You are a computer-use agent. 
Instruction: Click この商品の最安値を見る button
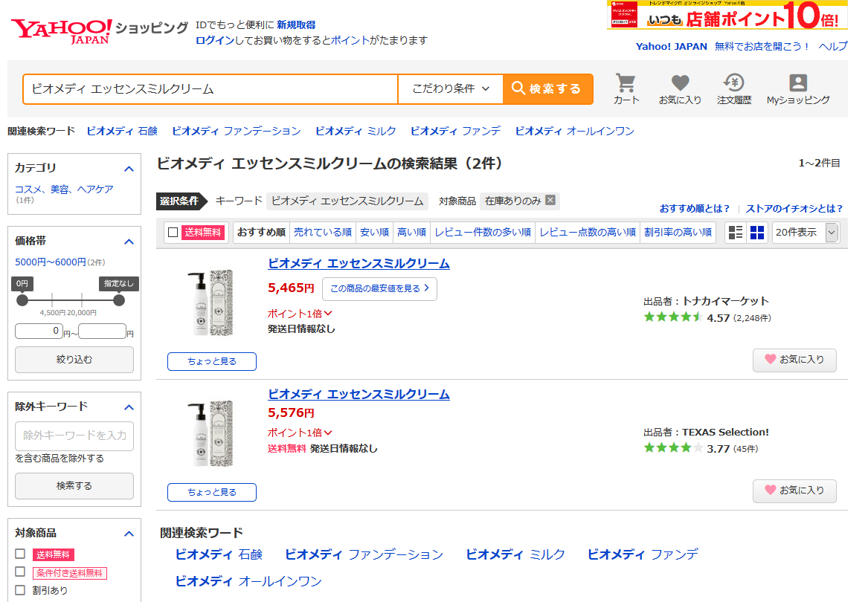380,289
